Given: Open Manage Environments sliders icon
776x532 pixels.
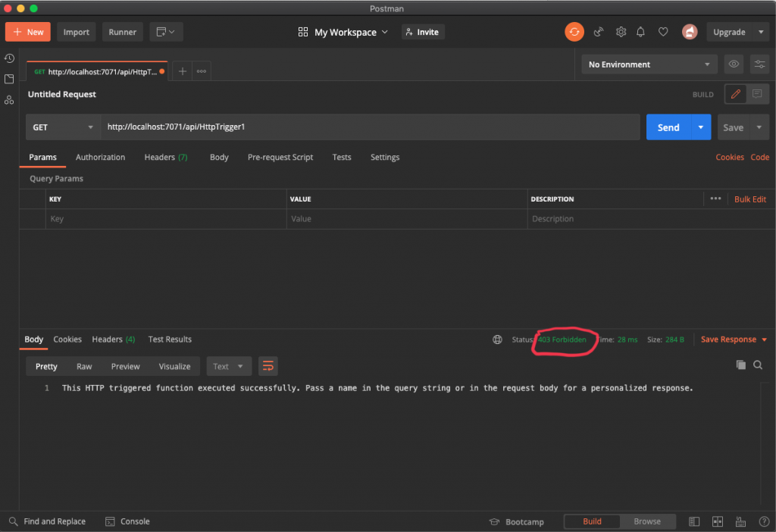Looking at the screenshot, I should (759, 64).
